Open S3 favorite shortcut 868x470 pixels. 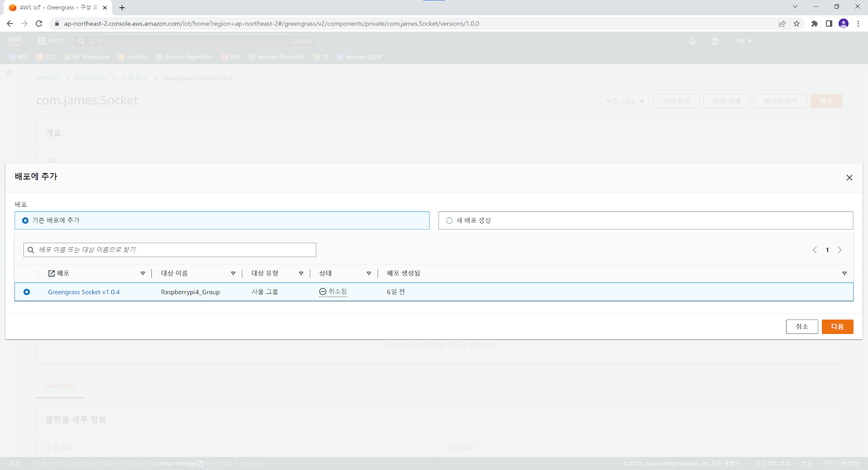tap(321, 57)
